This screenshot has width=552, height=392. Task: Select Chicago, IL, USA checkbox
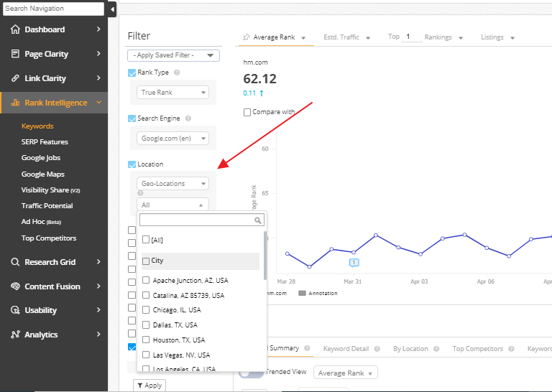pyautogui.click(x=146, y=309)
